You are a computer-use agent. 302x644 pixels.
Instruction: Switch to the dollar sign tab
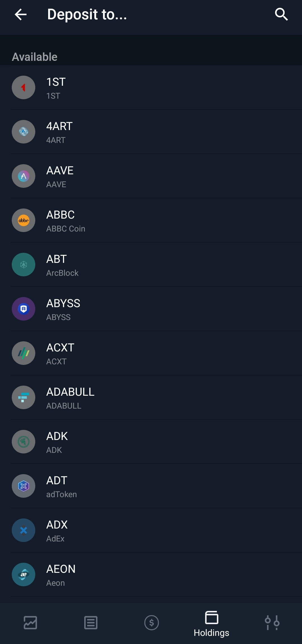point(151,623)
